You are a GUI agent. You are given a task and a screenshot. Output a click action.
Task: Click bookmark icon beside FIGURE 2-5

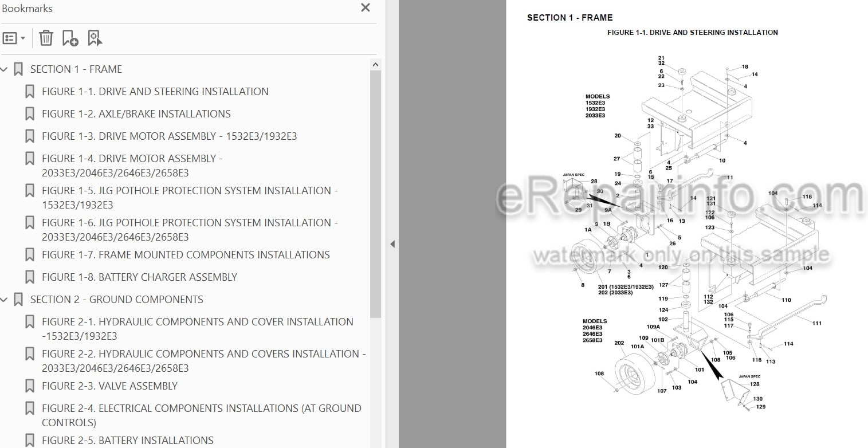[30, 441]
